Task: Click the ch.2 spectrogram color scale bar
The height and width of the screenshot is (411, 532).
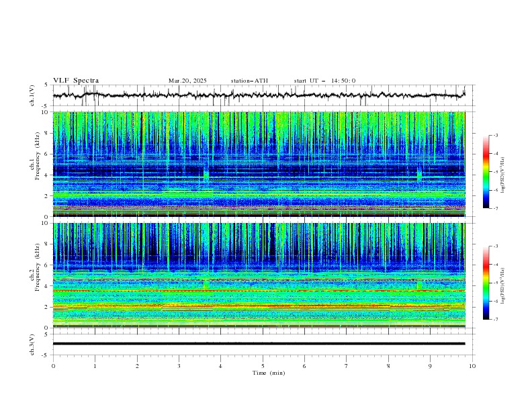Action: coord(486,283)
